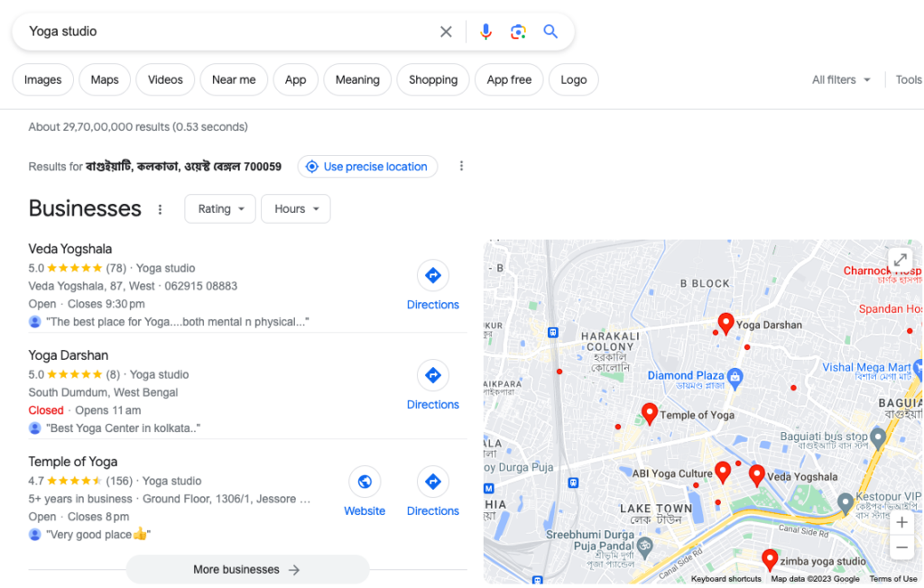Zoom in on the map

coord(901,523)
